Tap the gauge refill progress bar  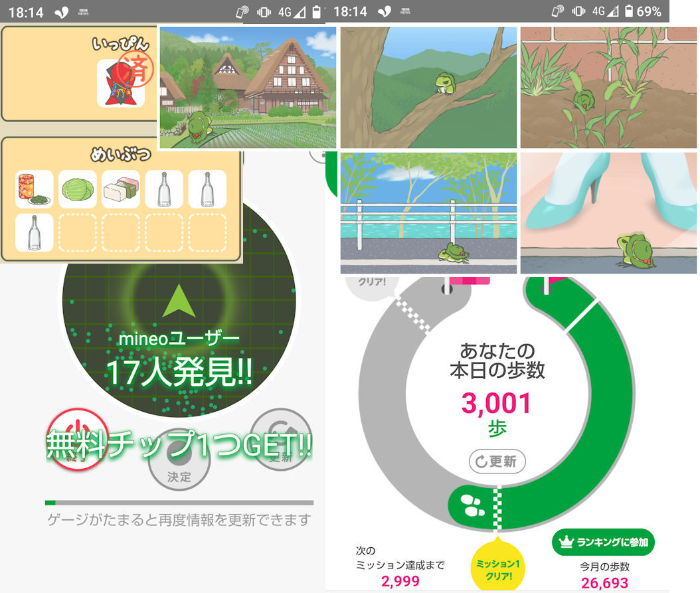point(179,503)
